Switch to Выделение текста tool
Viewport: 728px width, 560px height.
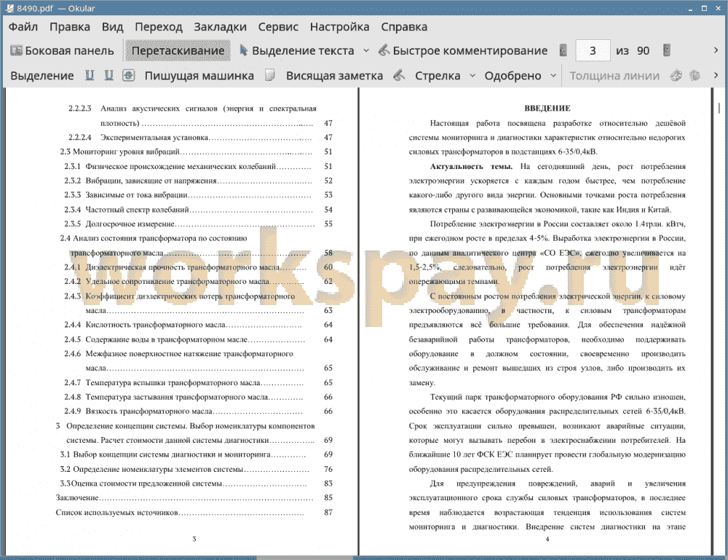(297, 51)
